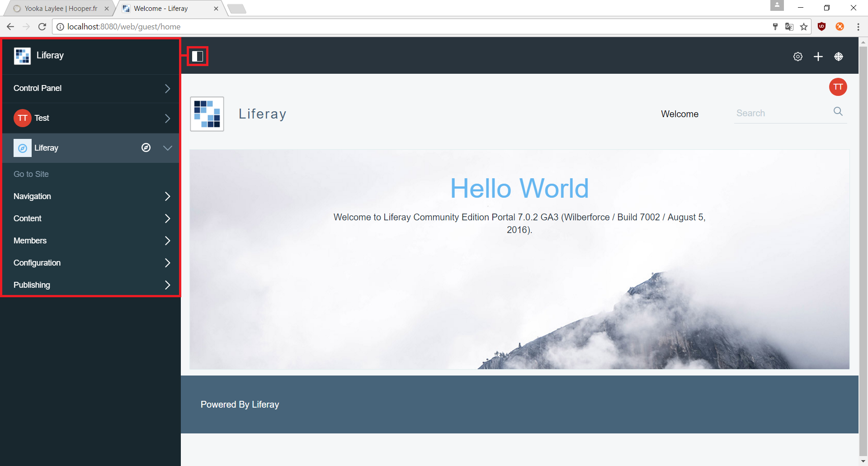The image size is (868, 466).
Task: Click the Google Translate icon in address bar
Action: [789, 26]
